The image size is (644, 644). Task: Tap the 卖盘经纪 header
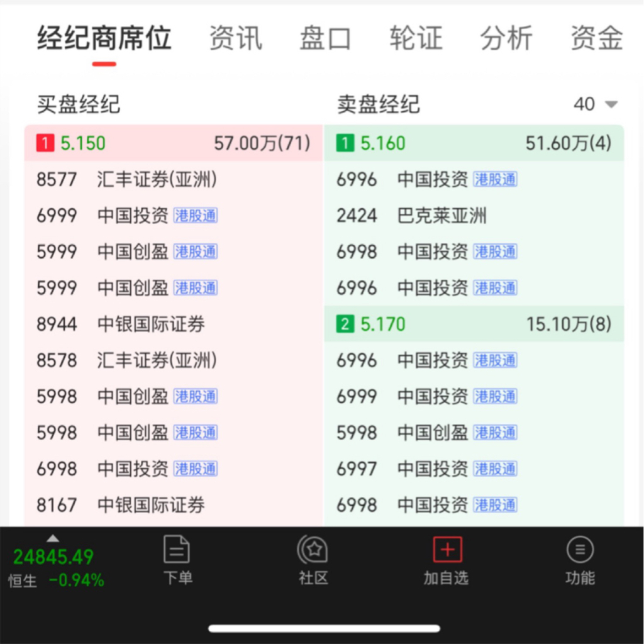[379, 104]
